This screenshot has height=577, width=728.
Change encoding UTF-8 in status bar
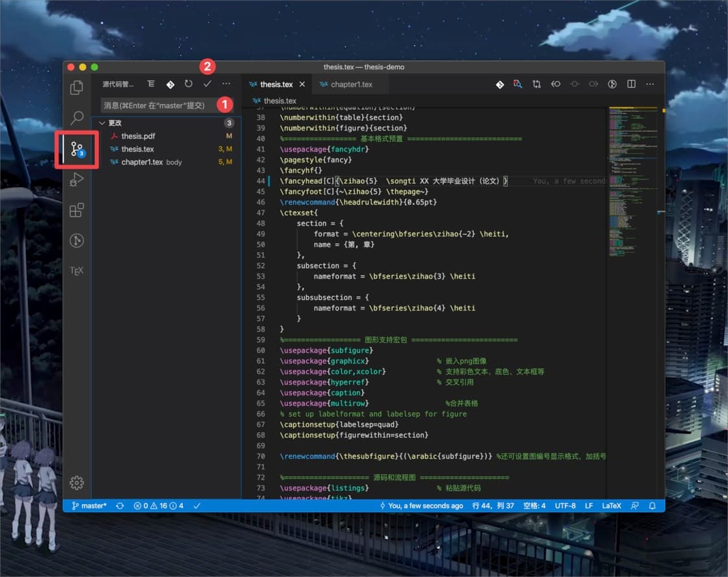pos(565,506)
